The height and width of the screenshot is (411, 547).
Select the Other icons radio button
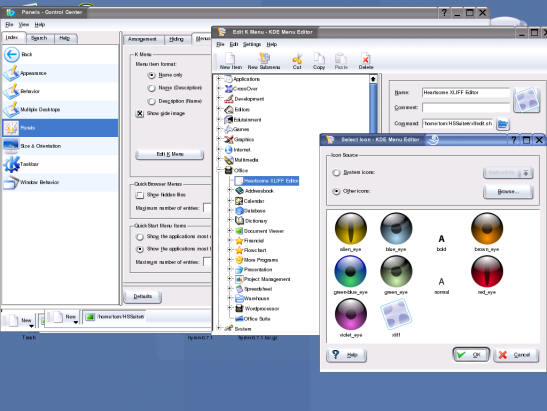point(336,191)
